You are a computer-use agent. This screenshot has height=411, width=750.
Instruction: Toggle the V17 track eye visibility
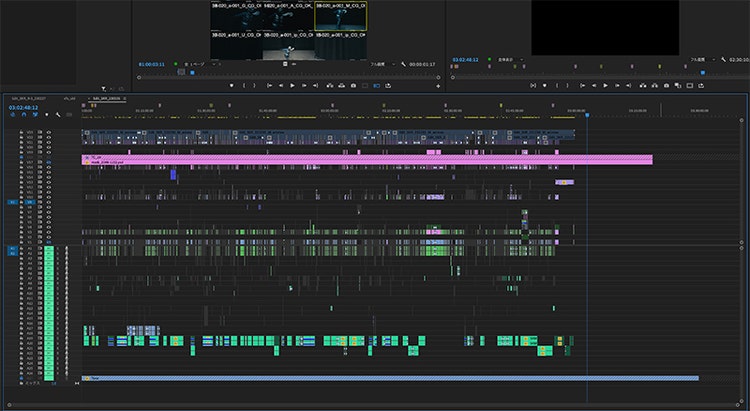[x=48, y=162]
